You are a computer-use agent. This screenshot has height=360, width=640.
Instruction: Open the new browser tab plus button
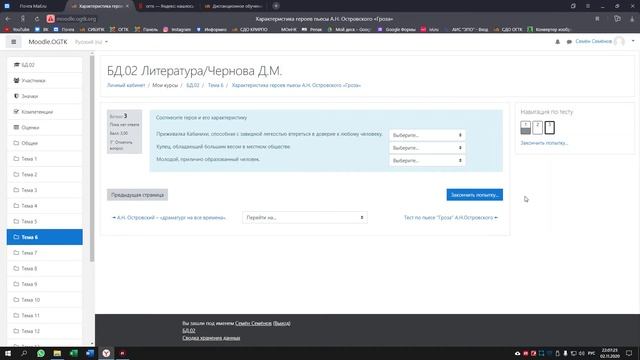tap(276, 6)
